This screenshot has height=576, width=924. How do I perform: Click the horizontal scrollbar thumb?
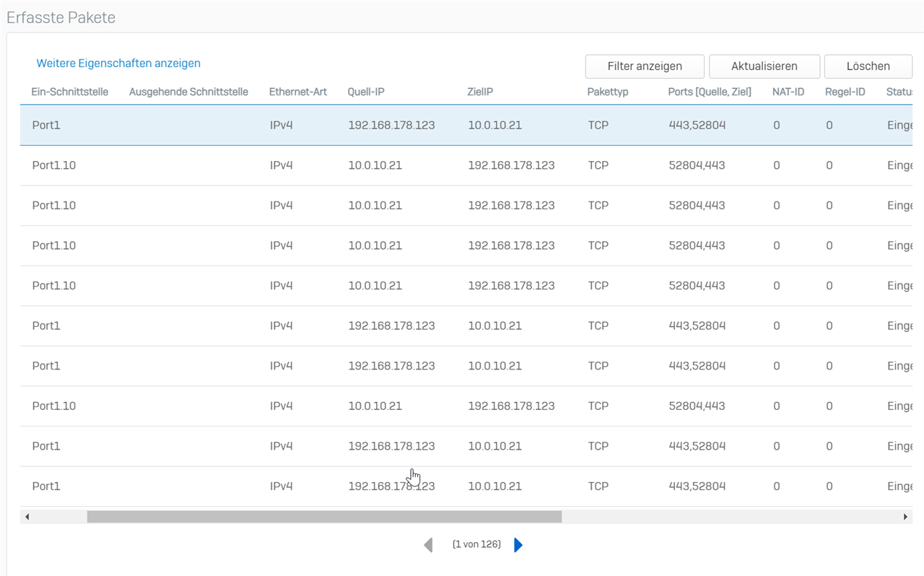[x=324, y=517]
